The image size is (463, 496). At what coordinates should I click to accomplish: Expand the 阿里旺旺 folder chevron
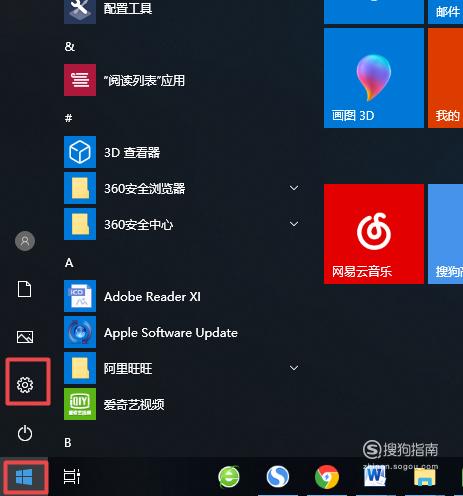click(x=294, y=368)
